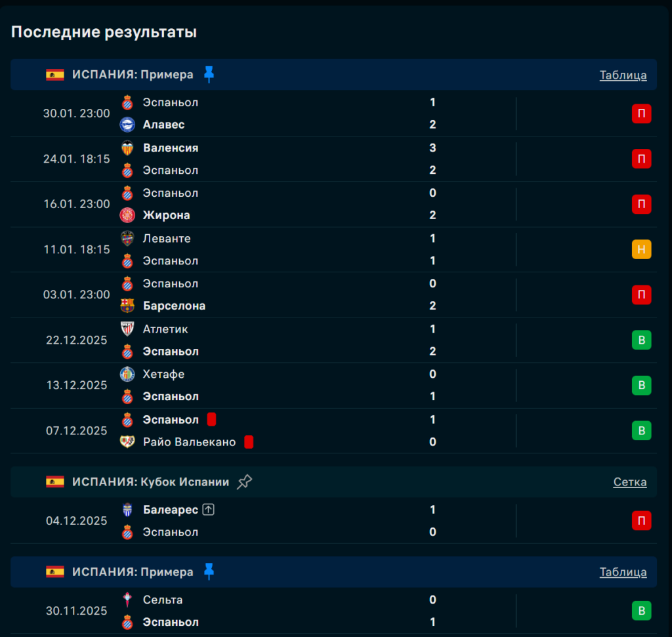Click the Алавес team logo
The image size is (672, 637).
coord(127,125)
